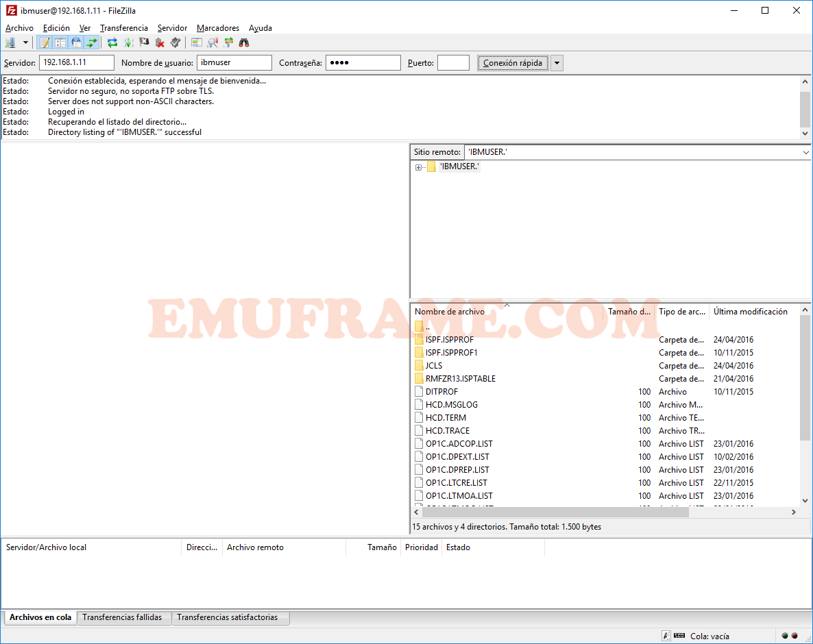Sort by Tipo de archivo column

tap(682, 311)
